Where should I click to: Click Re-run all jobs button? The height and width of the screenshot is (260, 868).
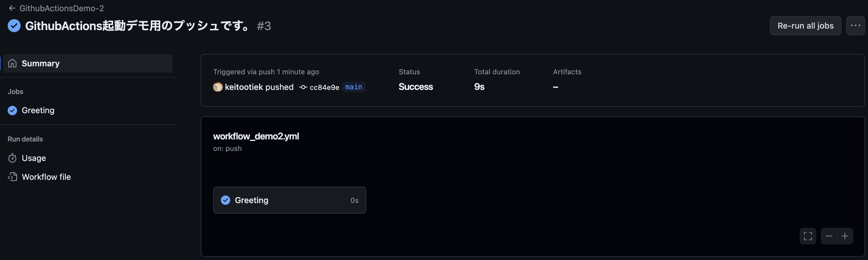point(805,26)
